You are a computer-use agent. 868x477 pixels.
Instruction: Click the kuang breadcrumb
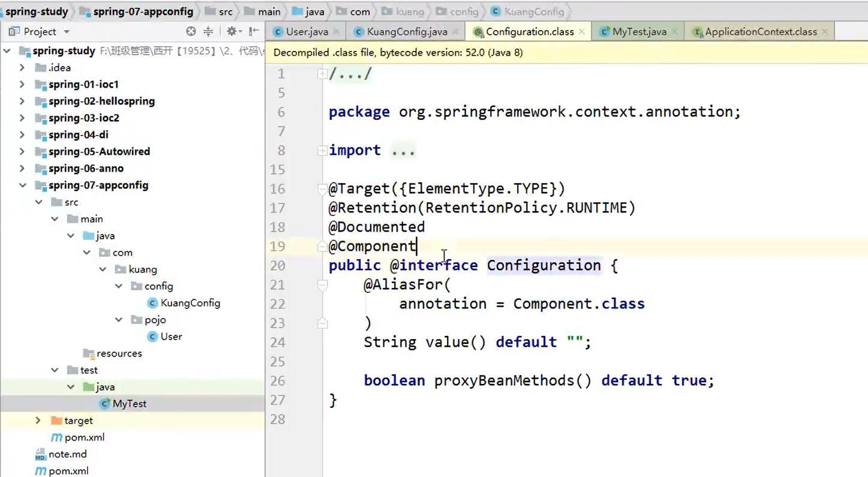pos(403,11)
